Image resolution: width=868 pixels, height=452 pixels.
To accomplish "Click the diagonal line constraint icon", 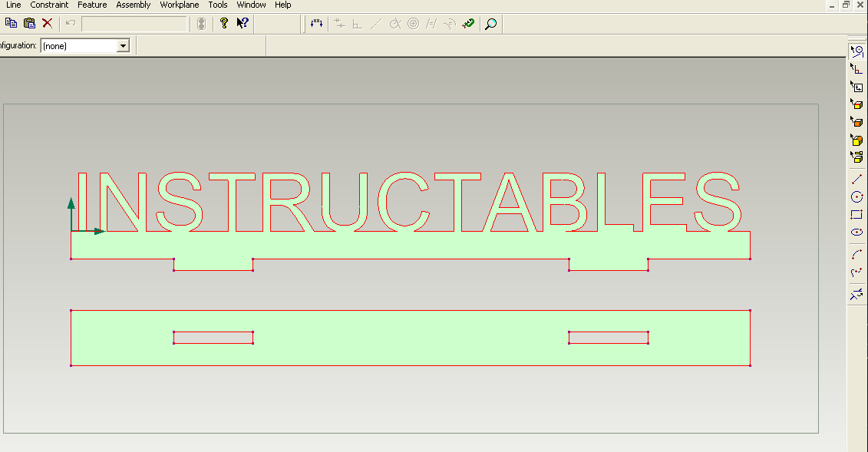I will click(376, 24).
